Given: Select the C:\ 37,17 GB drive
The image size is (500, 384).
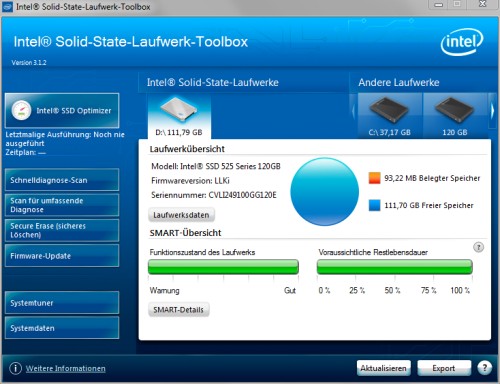Looking at the screenshot, I should coord(389,116).
